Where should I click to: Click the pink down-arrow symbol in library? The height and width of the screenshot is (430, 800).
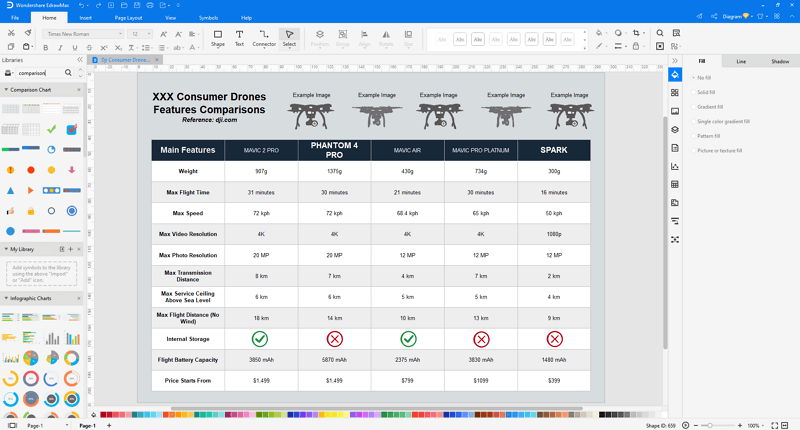coord(71,170)
